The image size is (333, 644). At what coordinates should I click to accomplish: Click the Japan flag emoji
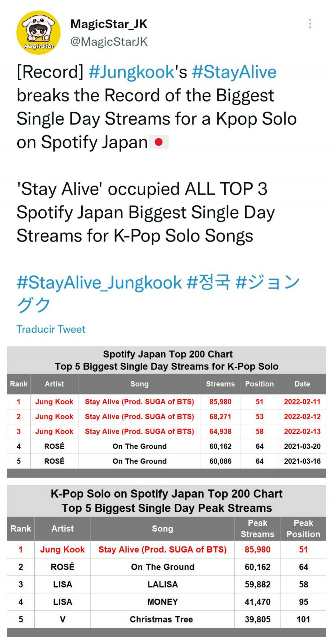159,142
